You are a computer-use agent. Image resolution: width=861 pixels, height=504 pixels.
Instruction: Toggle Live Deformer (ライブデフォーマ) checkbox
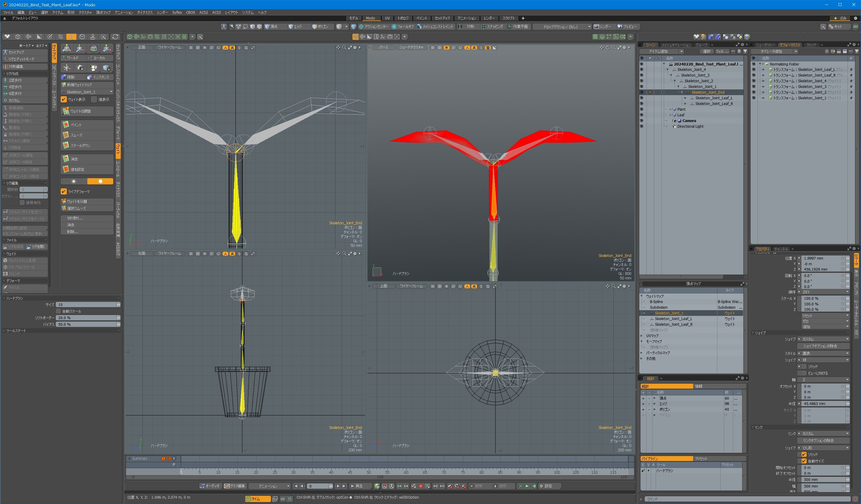64,191
